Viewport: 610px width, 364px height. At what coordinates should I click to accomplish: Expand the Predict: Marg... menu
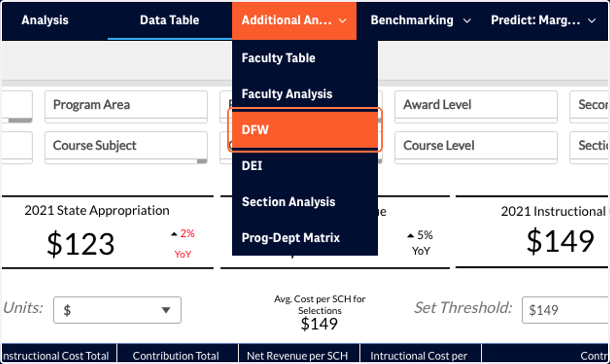click(543, 20)
